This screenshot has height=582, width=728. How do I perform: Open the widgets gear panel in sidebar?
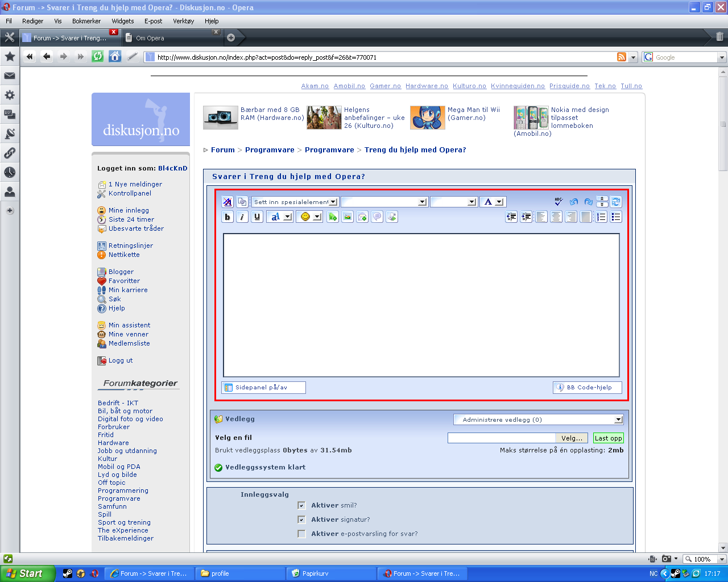click(10, 95)
